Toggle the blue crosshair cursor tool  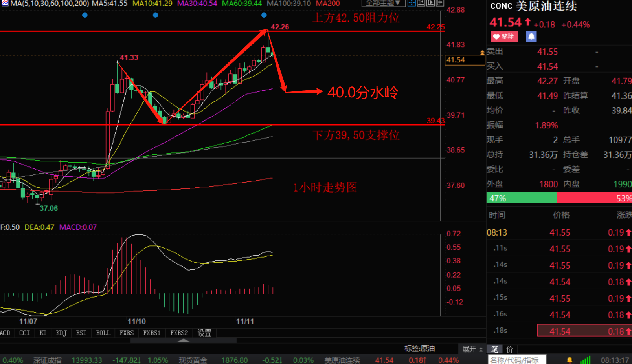(x=412, y=3)
